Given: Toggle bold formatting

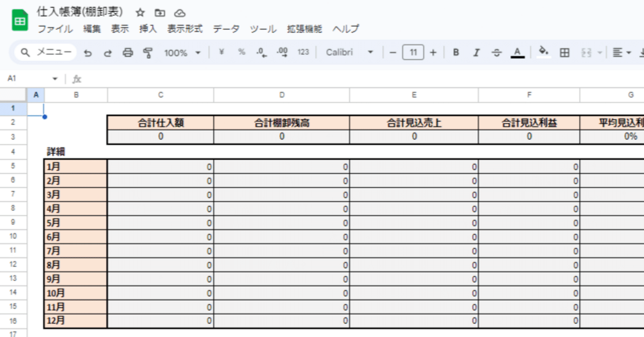Looking at the screenshot, I should pyautogui.click(x=455, y=52).
